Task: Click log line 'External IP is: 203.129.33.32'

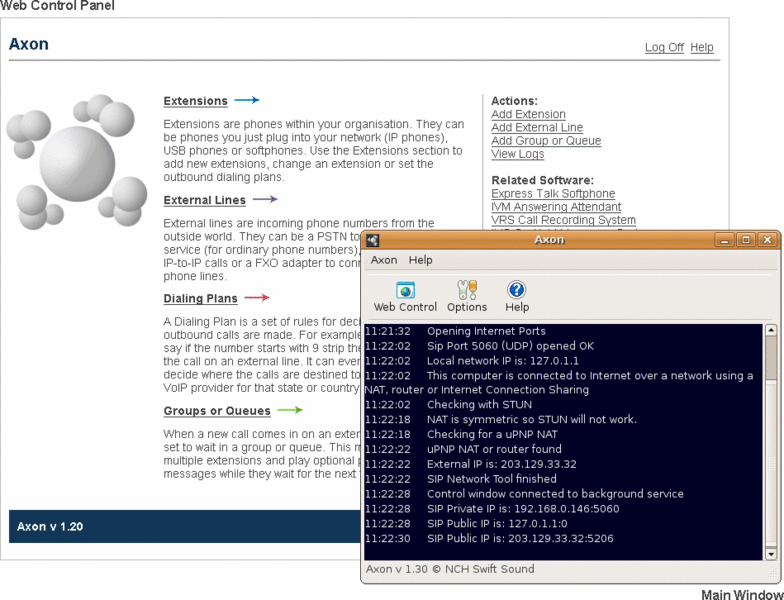Action: (502, 464)
